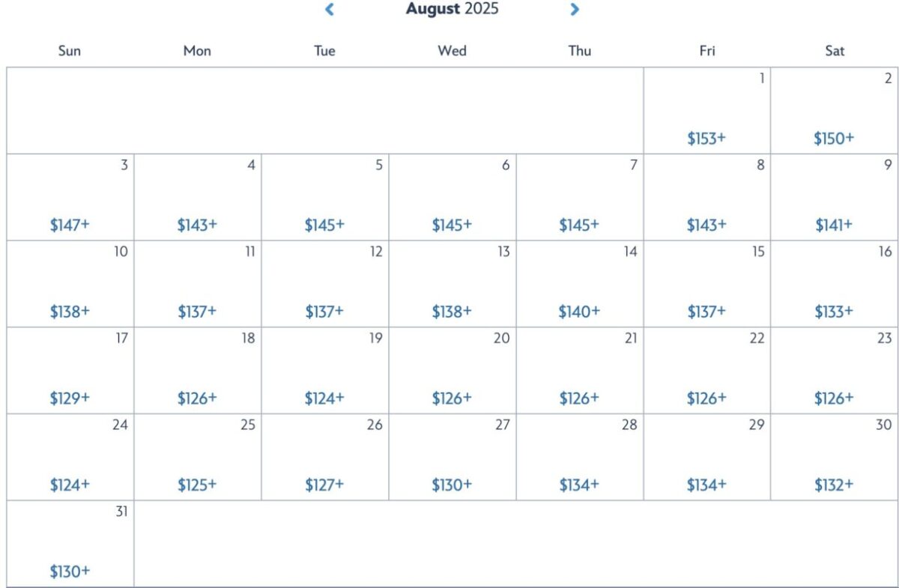Select August 17 at $129+

pyautogui.click(x=70, y=371)
